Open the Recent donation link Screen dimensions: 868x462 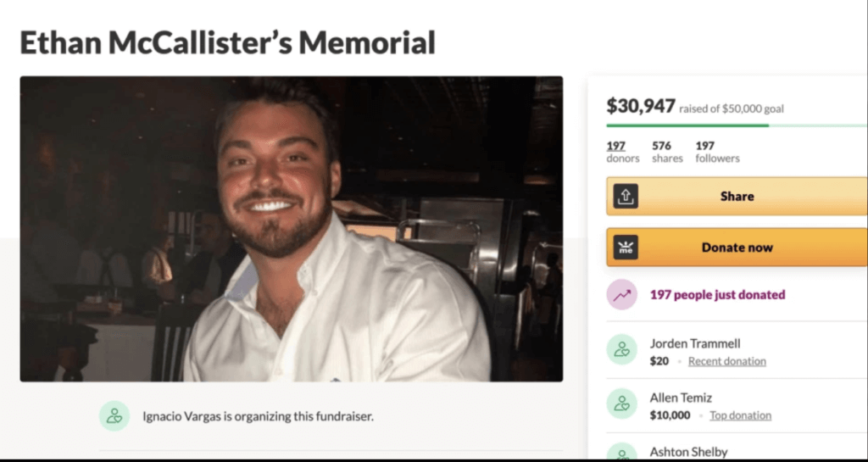[x=726, y=361]
